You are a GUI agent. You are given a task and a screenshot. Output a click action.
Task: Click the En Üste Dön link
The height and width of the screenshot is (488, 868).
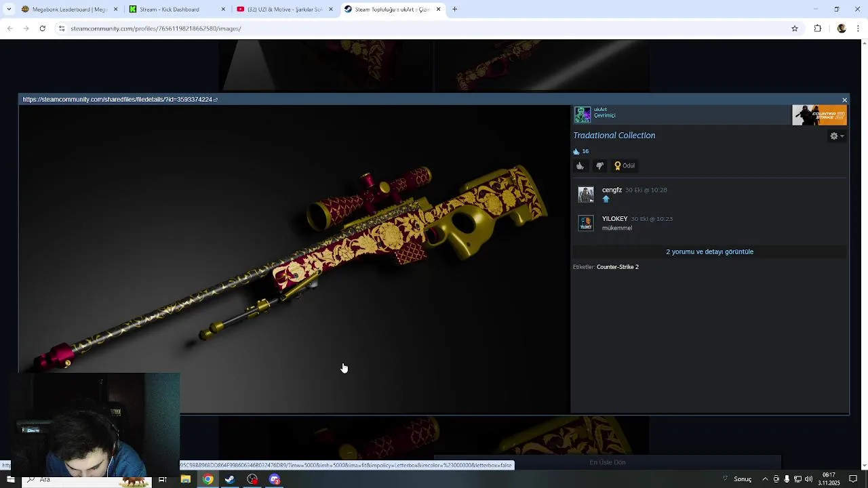click(x=608, y=462)
